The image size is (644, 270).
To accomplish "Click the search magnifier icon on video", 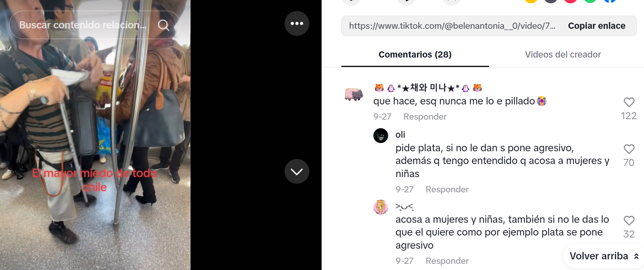I will click(x=163, y=25).
